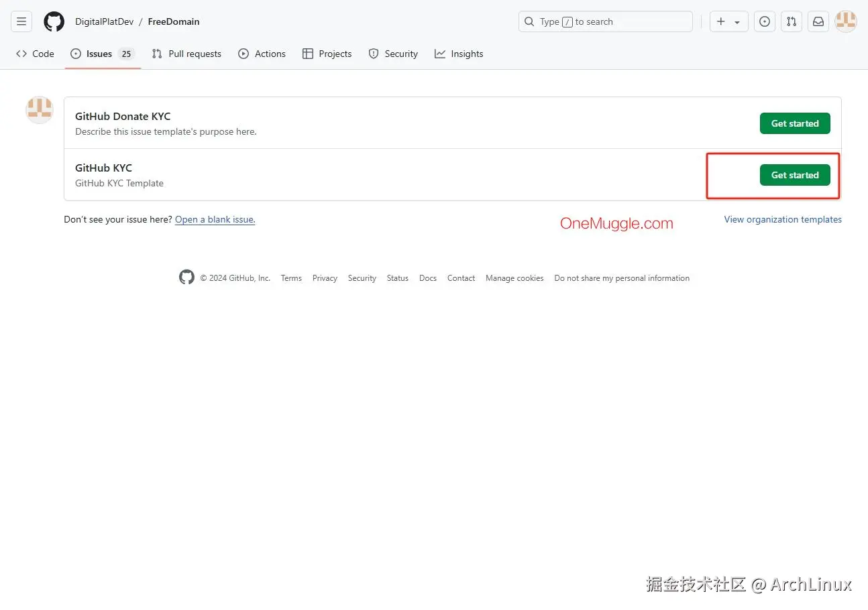This screenshot has width=868, height=610.
Task: Open the pull requests shortcut icon in header
Action: 792,21
